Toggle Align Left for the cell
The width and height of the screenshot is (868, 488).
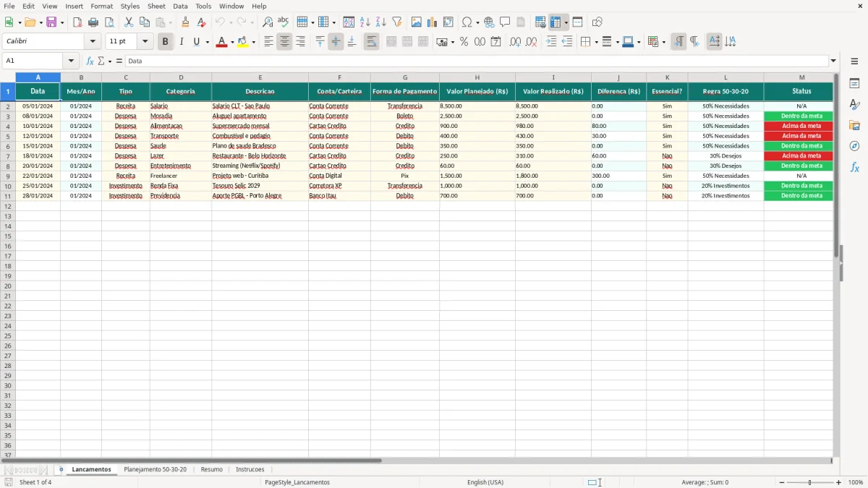click(268, 42)
